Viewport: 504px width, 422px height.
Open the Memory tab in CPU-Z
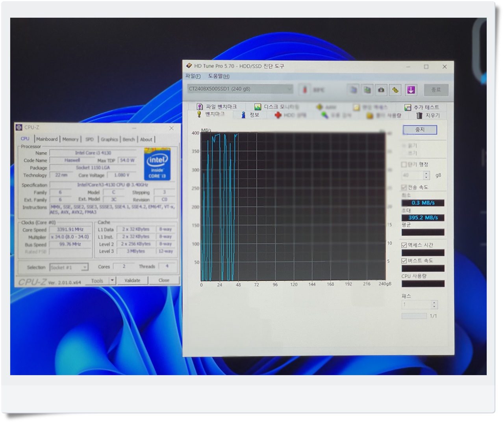pos(70,139)
